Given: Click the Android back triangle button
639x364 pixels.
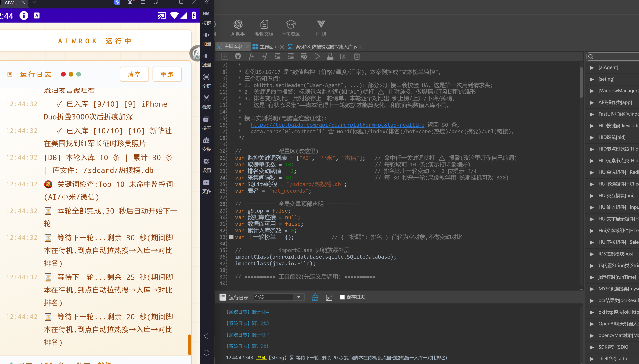Looking at the screenshot, I should pos(206,336).
